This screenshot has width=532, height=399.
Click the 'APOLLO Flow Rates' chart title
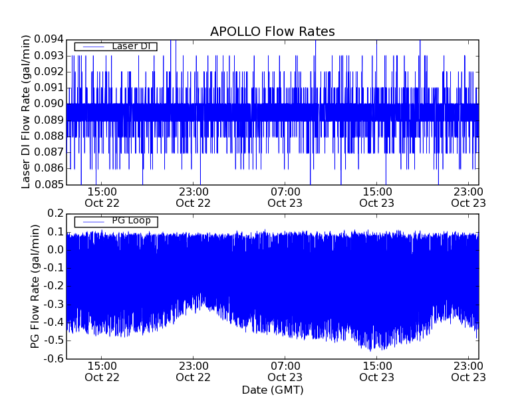272,31
